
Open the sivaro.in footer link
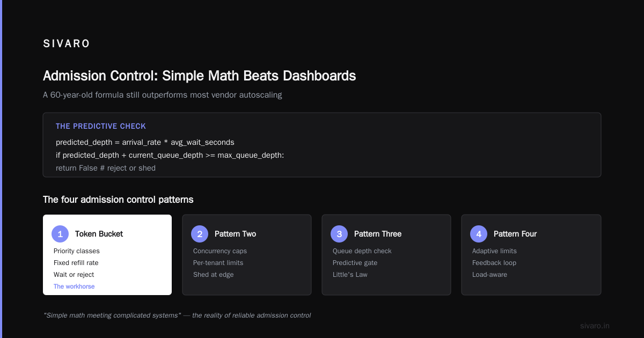click(x=595, y=326)
